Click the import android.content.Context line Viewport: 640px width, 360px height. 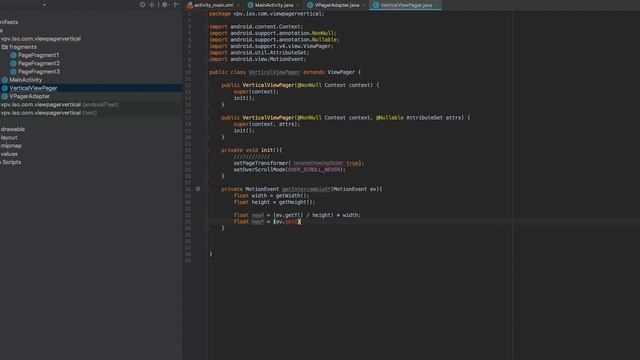(256, 27)
